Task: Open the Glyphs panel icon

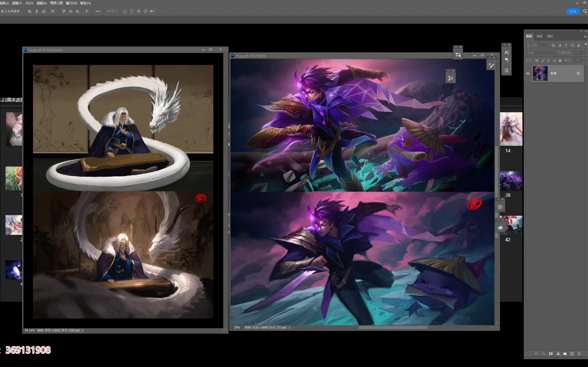Action: 506,71
